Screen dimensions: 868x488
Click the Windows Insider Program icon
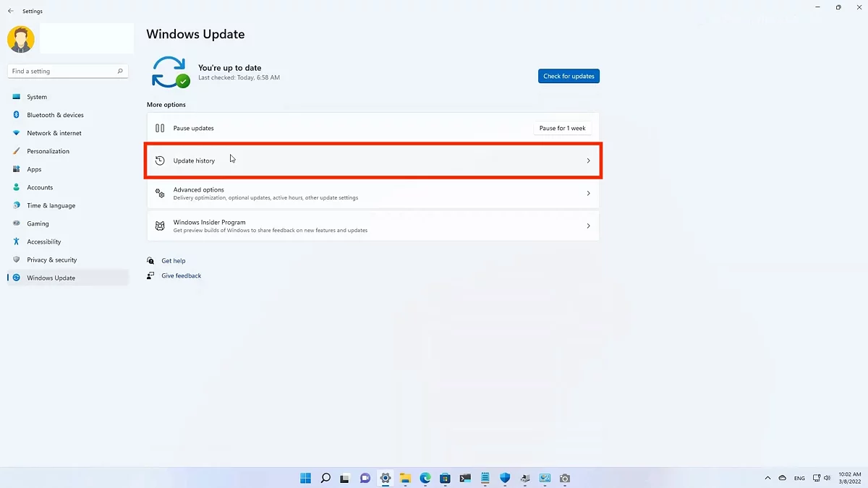(160, 226)
